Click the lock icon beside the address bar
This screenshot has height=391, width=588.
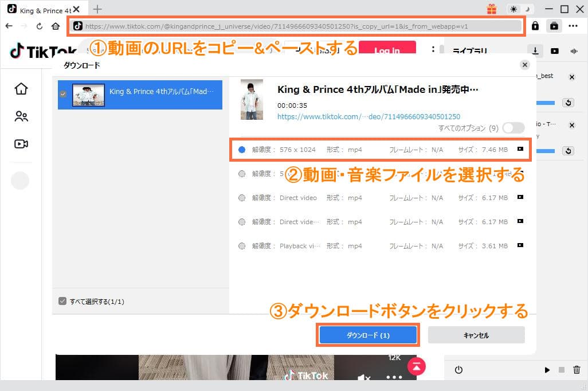pos(535,26)
